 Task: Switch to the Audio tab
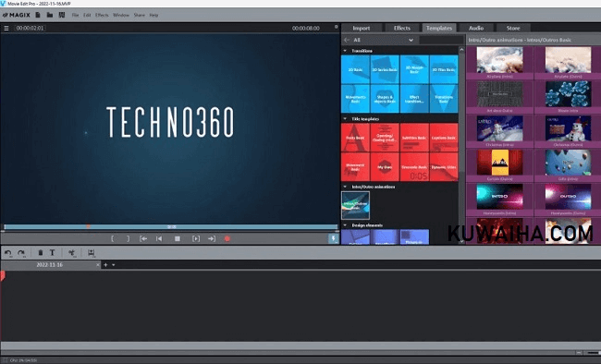[x=476, y=28]
